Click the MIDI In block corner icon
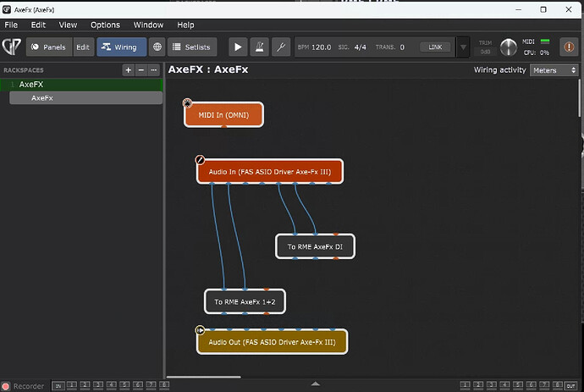Viewport: 584px width, 392px height. click(x=187, y=102)
